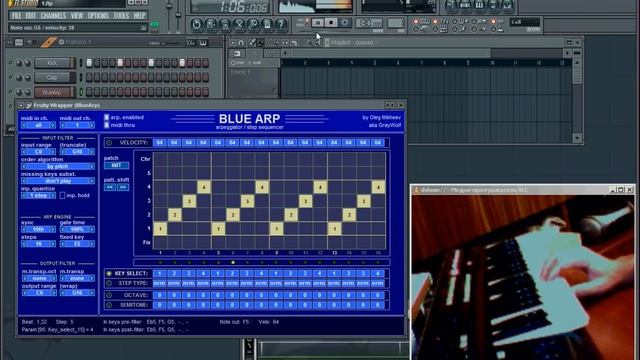Click bar 5 on the playlist timeline
This screenshot has width=640, height=360.
pyautogui.click(x=374, y=63)
